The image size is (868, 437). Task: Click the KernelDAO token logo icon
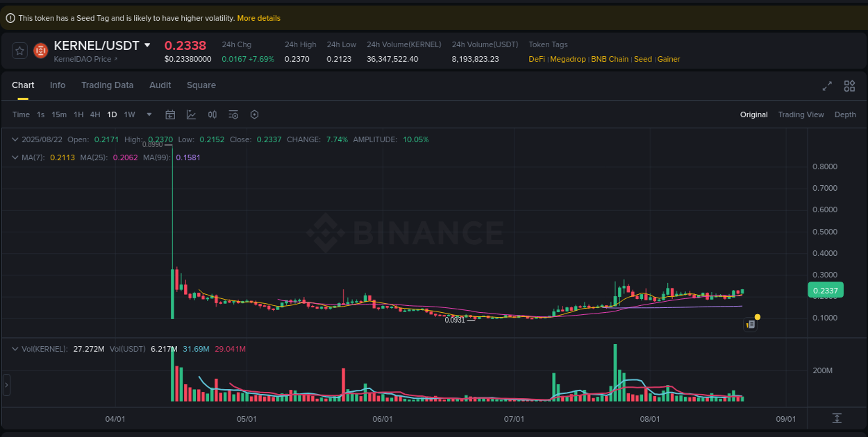(40, 50)
